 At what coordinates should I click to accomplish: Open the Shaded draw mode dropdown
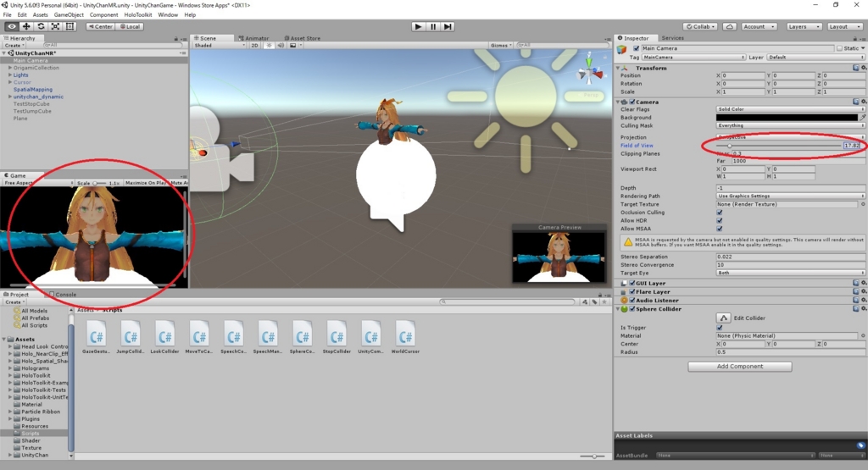pyautogui.click(x=220, y=46)
